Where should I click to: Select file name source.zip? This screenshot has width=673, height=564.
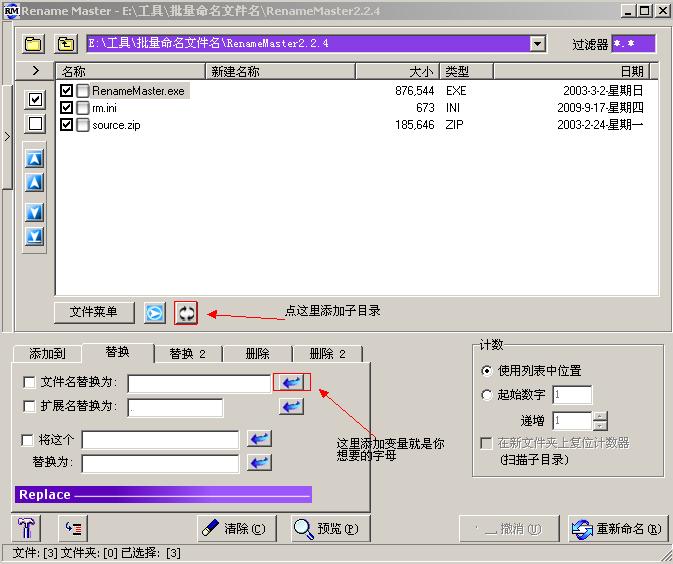pos(116,125)
